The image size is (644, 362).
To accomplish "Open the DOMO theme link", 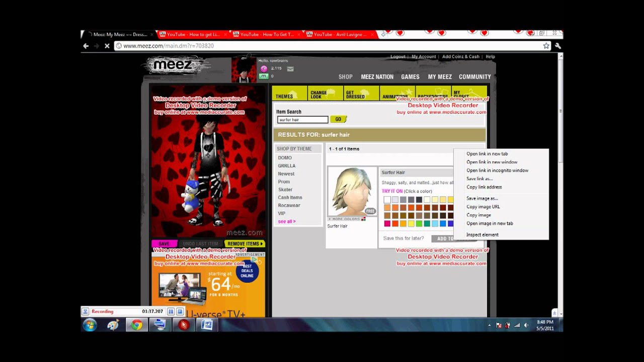I will point(285,158).
